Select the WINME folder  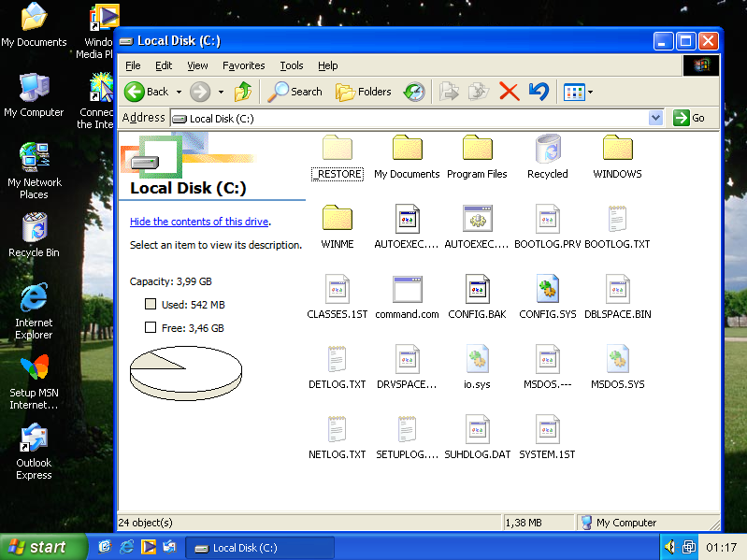[x=338, y=226]
